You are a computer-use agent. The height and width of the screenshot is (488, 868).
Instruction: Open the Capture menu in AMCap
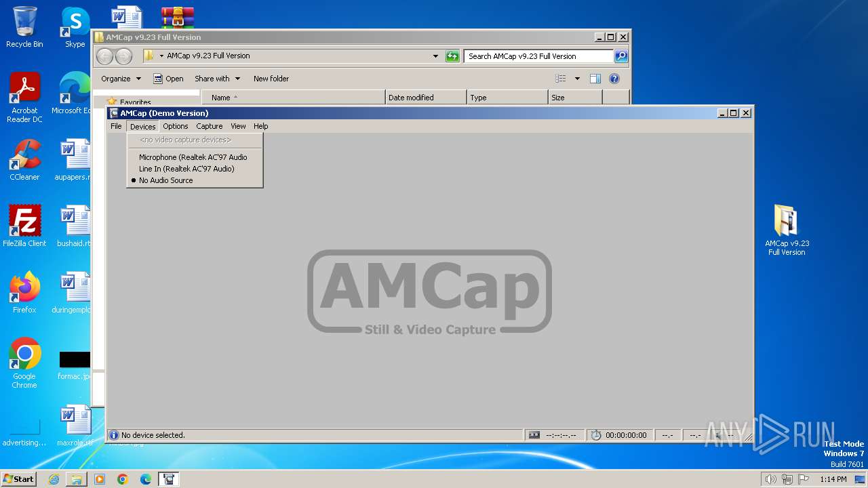tap(210, 126)
